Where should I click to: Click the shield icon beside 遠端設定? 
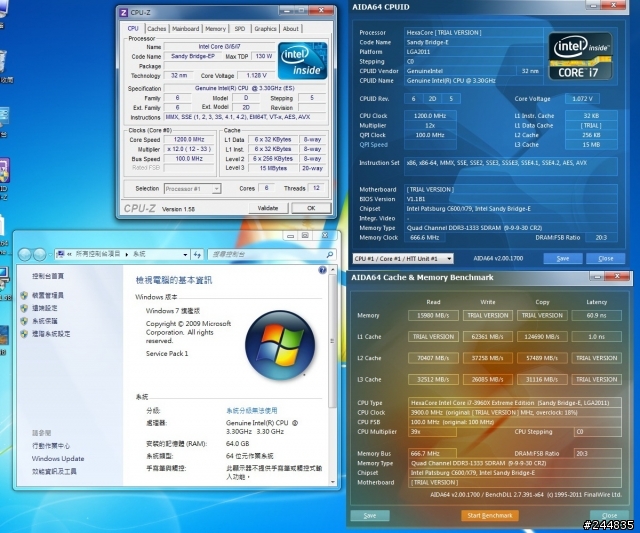[24, 308]
